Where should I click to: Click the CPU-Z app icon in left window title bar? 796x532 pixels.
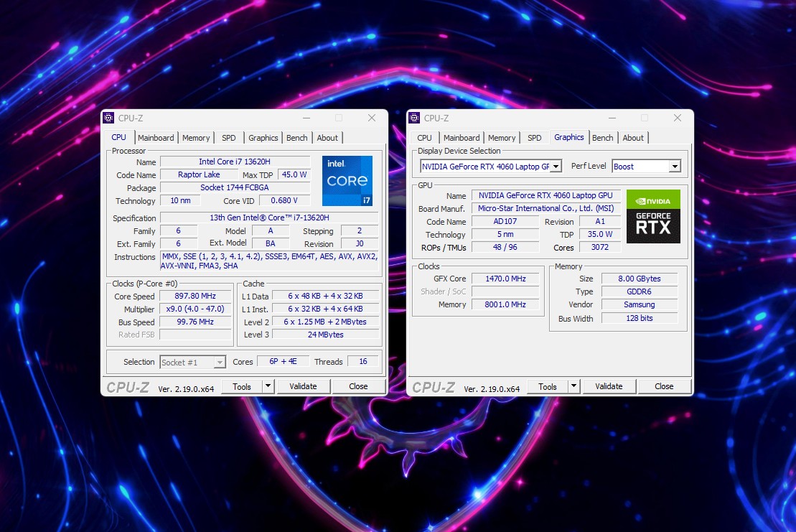108,118
